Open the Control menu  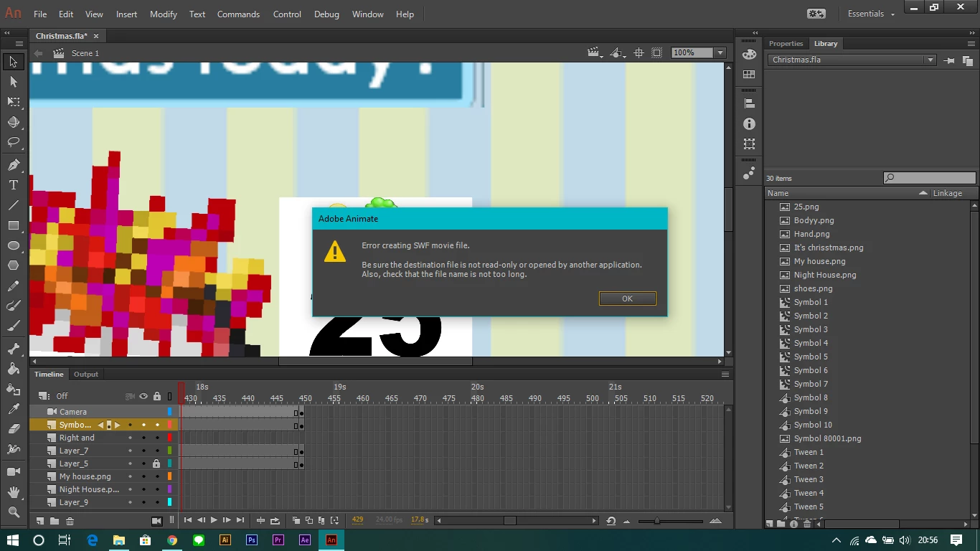tap(287, 14)
